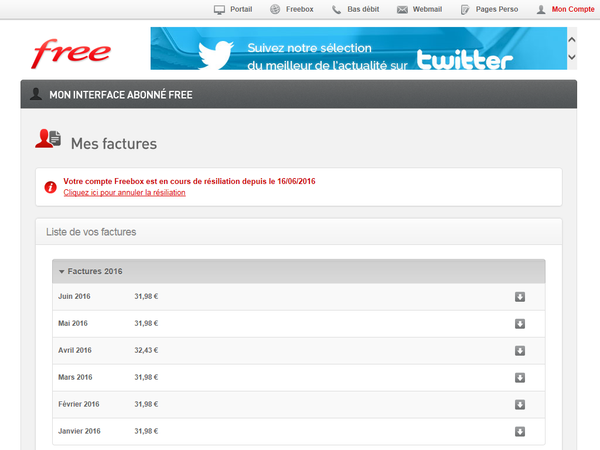Go to Bas débit section
Image resolution: width=600 pixels, height=450 pixels.
pyautogui.click(x=355, y=10)
